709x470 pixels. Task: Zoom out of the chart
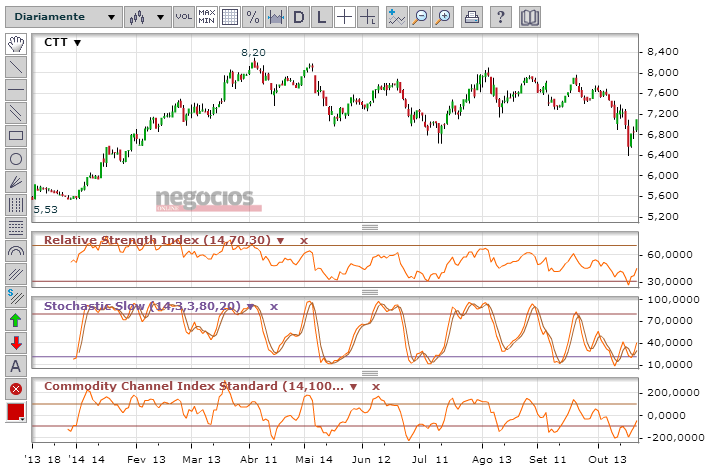(420, 17)
